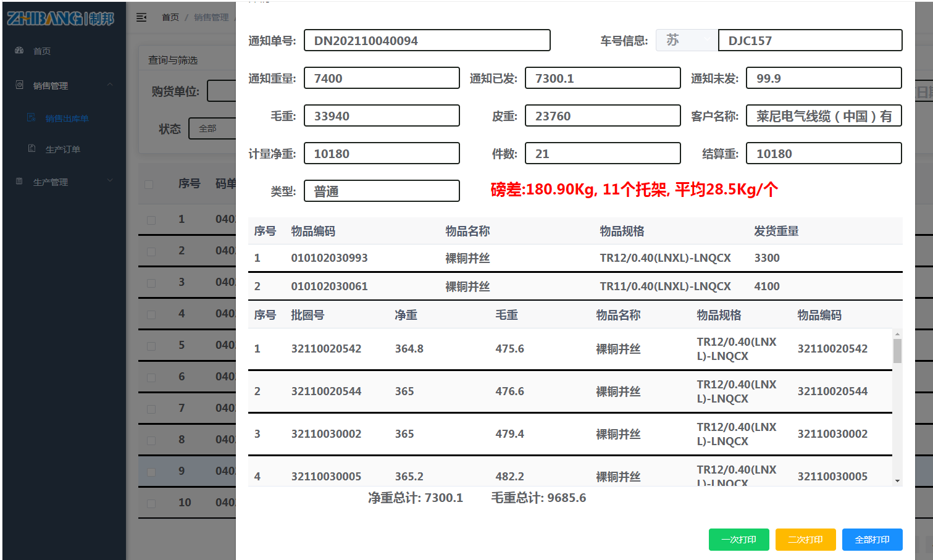Expand the 生产管理 submenu arrow
The image size is (933, 560).
tap(110, 181)
